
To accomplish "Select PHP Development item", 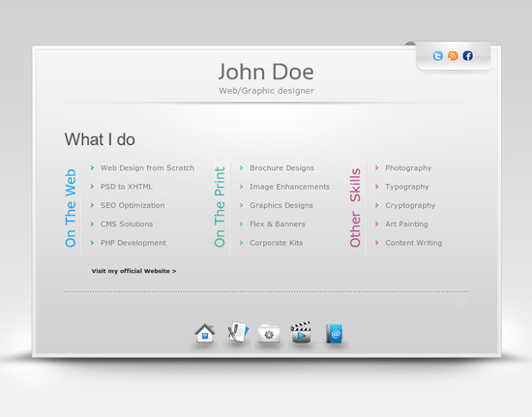I will [x=133, y=243].
